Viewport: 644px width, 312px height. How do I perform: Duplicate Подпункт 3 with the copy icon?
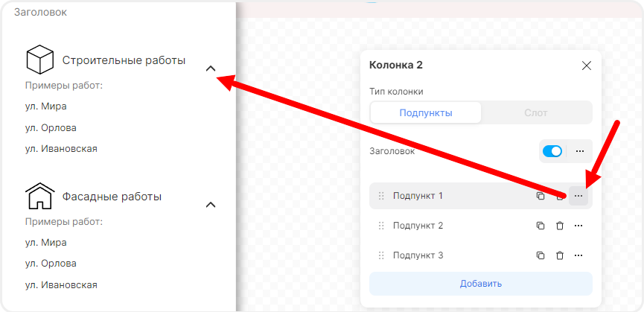click(541, 255)
